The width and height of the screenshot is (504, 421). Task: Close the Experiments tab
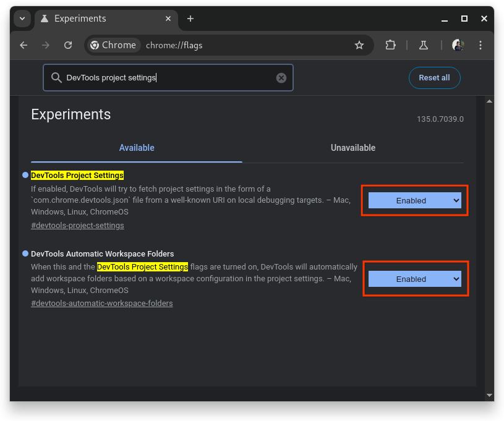tap(168, 19)
